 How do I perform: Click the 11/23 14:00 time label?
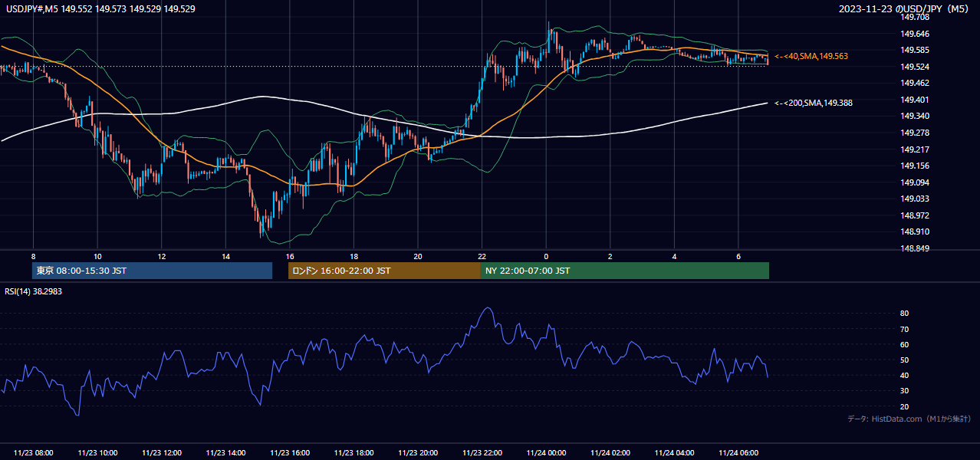pos(225,453)
